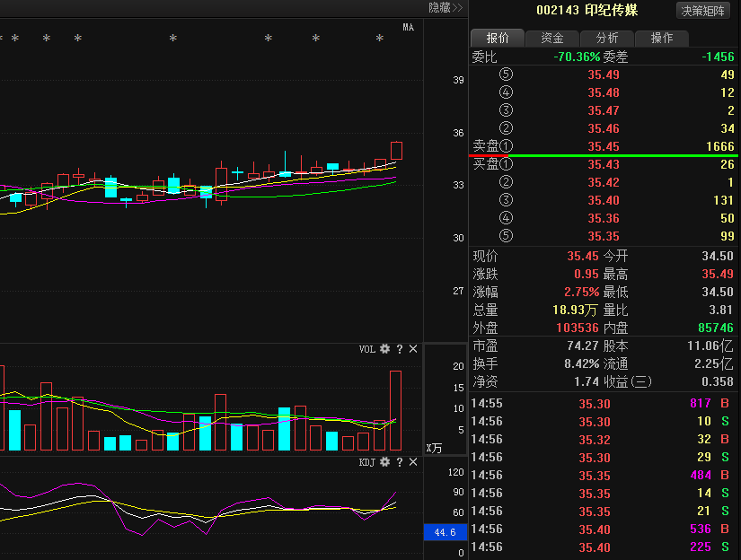
Task: Click the X万 volume unit label
Action: 435,448
